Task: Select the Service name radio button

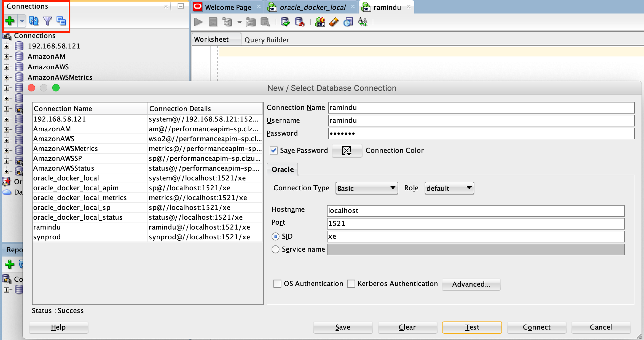Action: coord(276,249)
